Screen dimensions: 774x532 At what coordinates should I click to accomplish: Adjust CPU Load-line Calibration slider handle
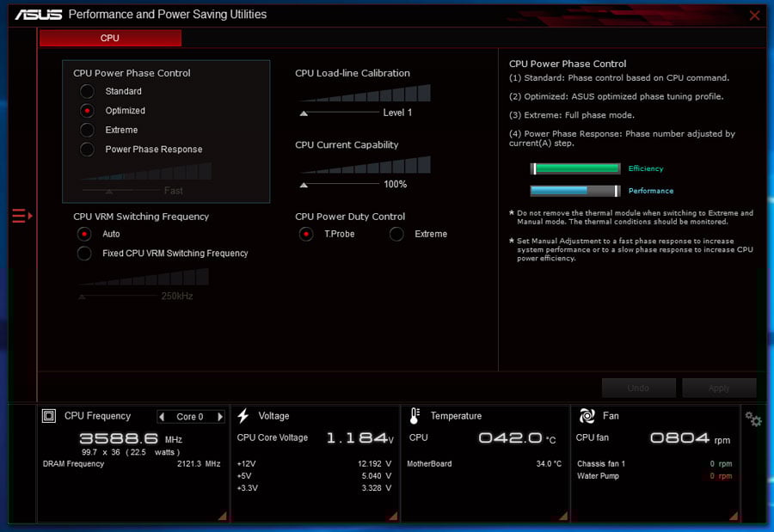pyautogui.click(x=304, y=113)
